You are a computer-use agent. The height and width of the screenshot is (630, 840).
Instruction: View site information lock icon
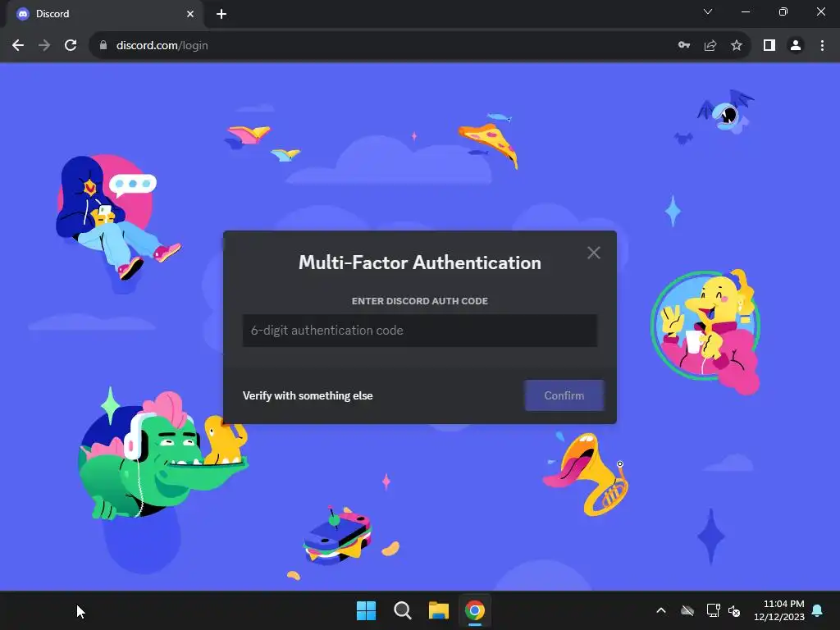click(x=103, y=46)
